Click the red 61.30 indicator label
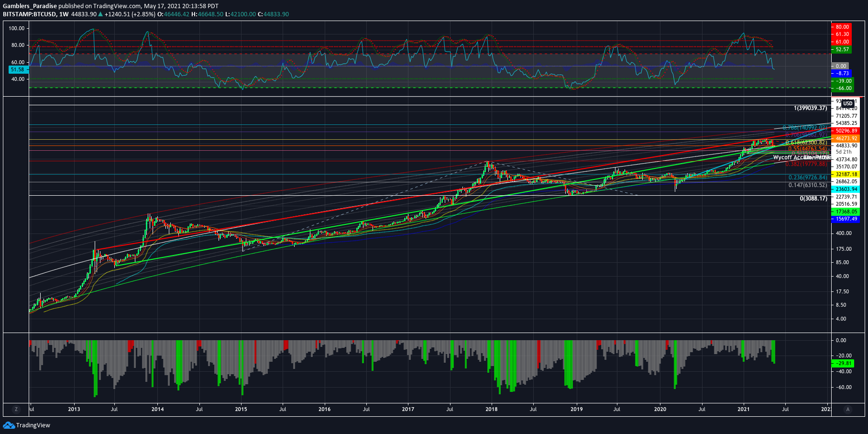The height and width of the screenshot is (434, 868). click(x=843, y=34)
